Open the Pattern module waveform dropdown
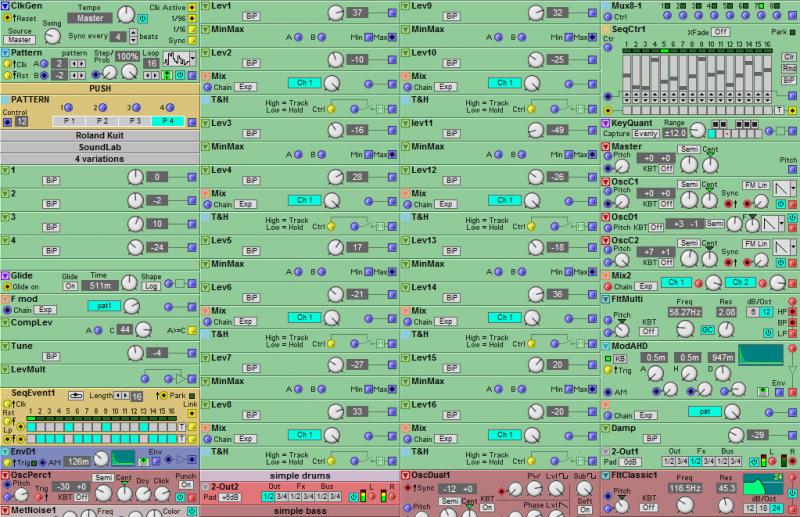Image resolution: width=800 pixels, height=517 pixels. pos(192,59)
